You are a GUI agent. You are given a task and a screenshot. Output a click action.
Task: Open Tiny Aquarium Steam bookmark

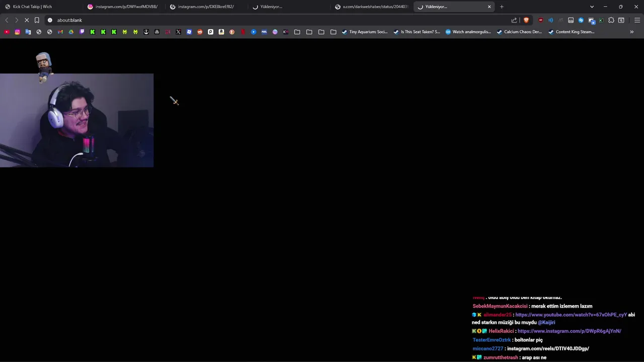(365, 32)
